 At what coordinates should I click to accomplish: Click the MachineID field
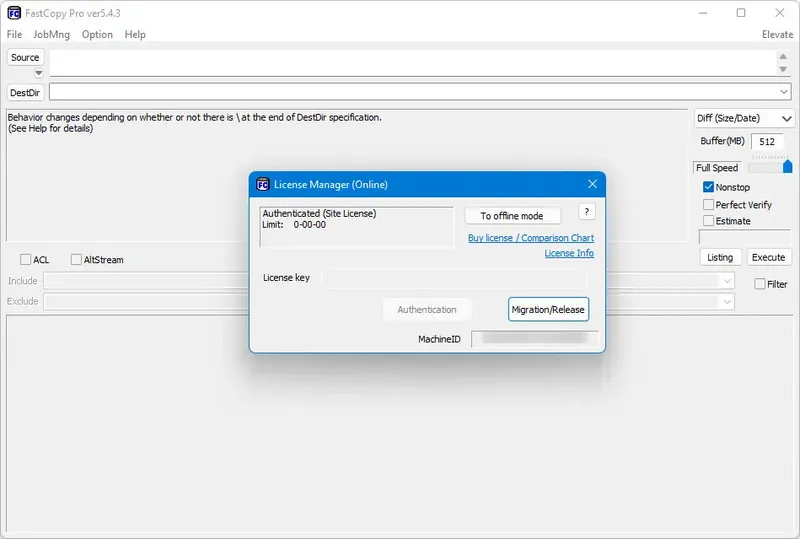point(535,339)
